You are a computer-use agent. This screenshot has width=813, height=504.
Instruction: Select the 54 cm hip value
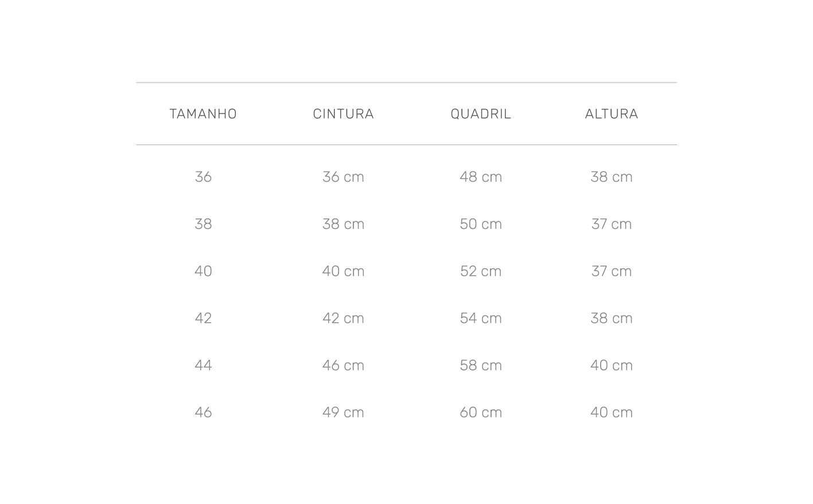tap(481, 318)
